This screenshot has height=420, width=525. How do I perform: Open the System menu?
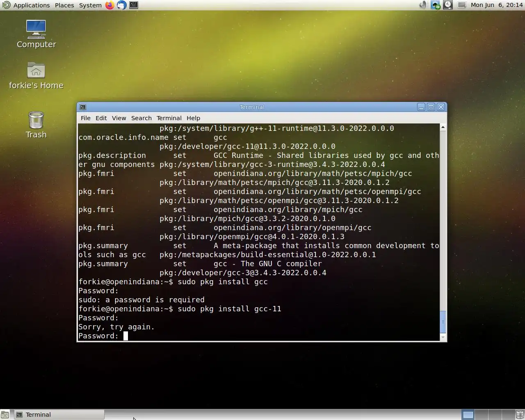click(x=90, y=5)
